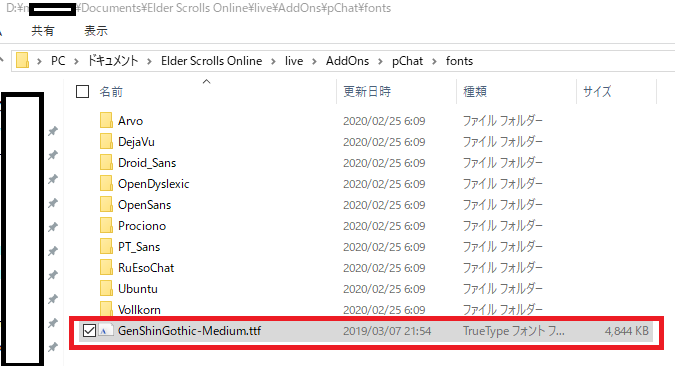Select the Prociono folder name

coord(142,226)
